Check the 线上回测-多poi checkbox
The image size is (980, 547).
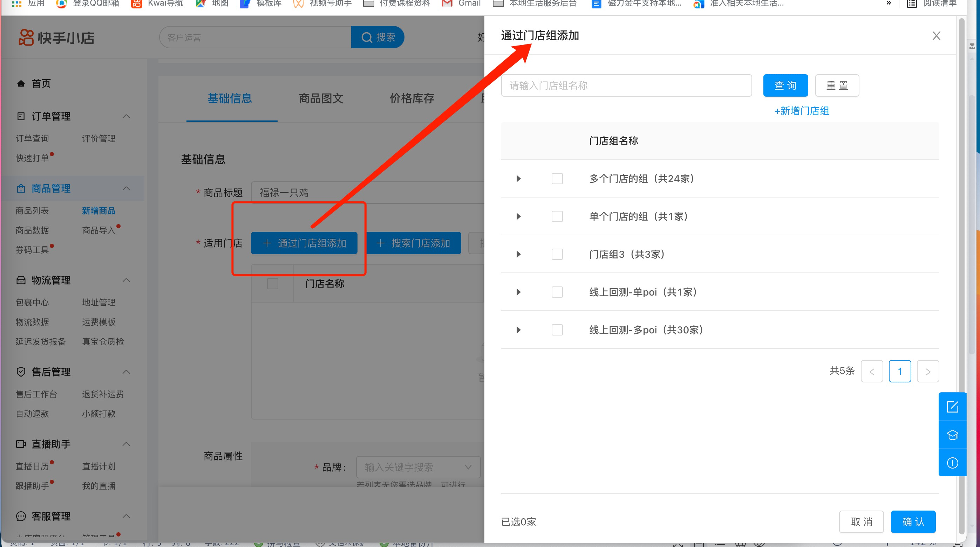click(557, 330)
